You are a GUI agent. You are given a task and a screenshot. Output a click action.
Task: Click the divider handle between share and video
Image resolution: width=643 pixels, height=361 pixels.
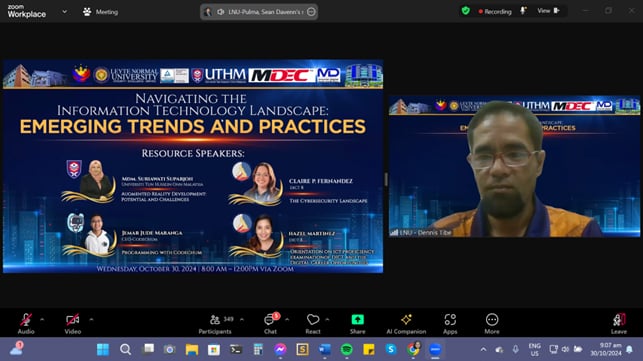pos(386,179)
